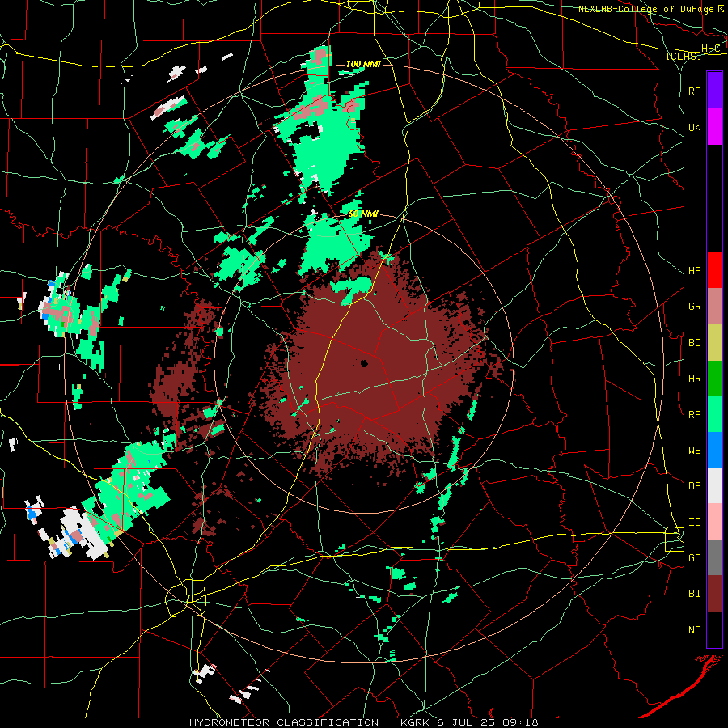The height and width of the screenshot is (728, 728).
Task: Click the RA legend label
Action: 694,415
